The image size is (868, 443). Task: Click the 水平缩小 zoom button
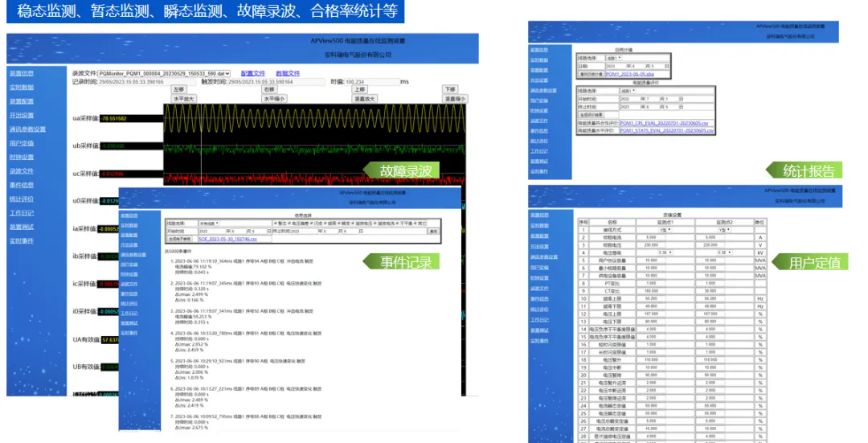[x=274, y=99]
